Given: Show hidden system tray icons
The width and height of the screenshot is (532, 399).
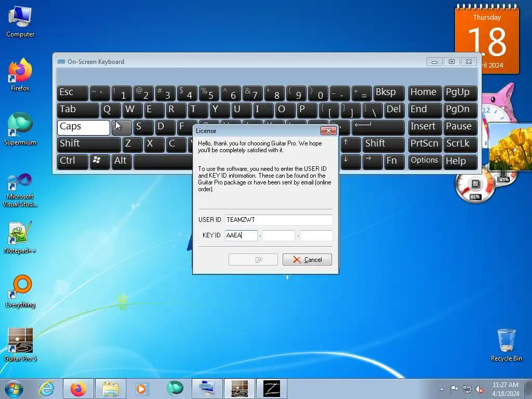Looking at the screenshot, I should (442, 389).
